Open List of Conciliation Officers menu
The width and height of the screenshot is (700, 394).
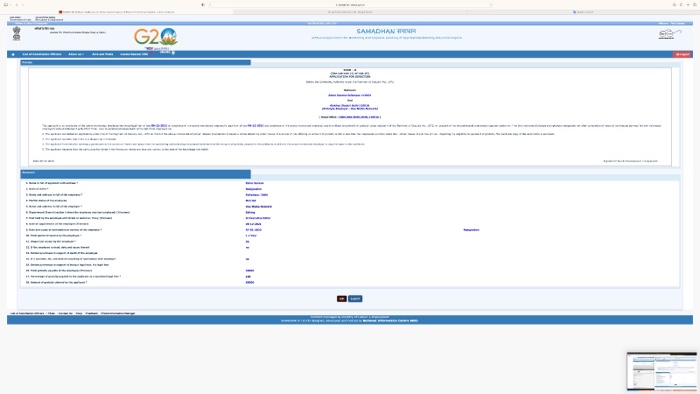click(42, 54)
